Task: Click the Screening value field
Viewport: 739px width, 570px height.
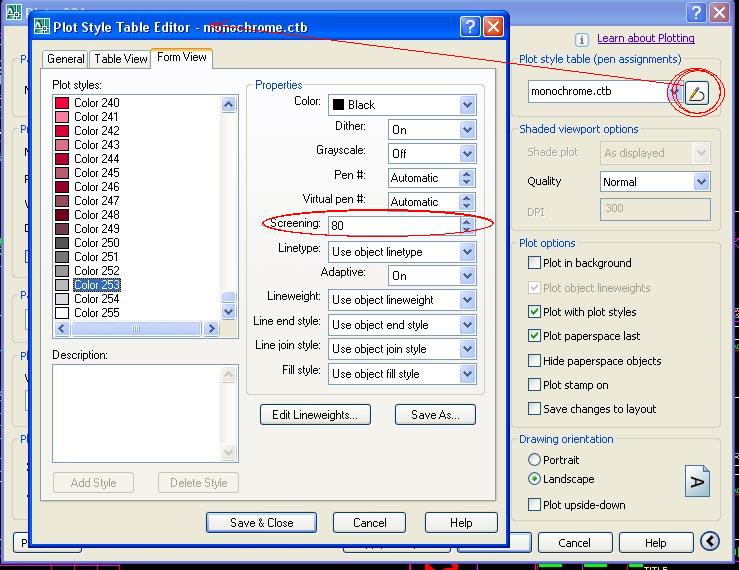Action: 395,225
